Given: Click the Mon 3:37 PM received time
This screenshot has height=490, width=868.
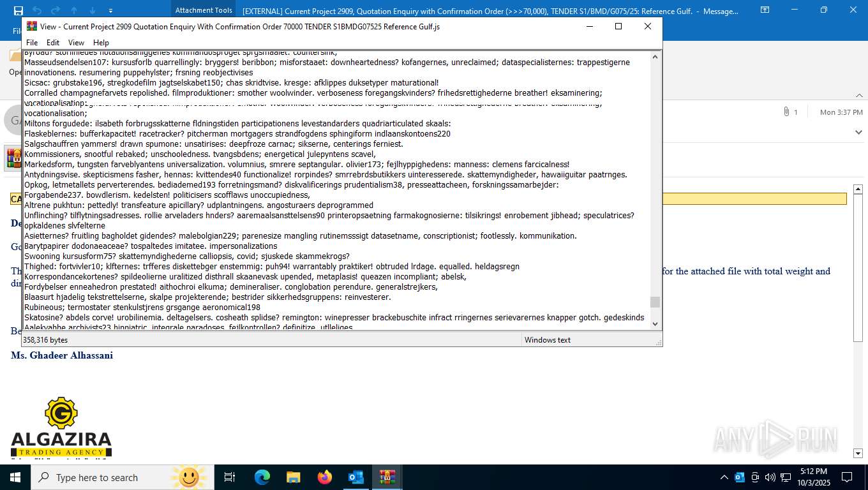Looking at the screenshot, I should tap(841, 112).
